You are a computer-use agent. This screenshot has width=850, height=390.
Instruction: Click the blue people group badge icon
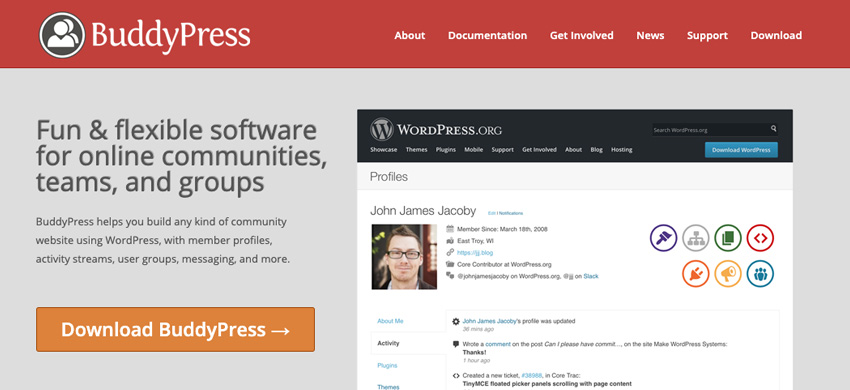(x=760, y=273)
